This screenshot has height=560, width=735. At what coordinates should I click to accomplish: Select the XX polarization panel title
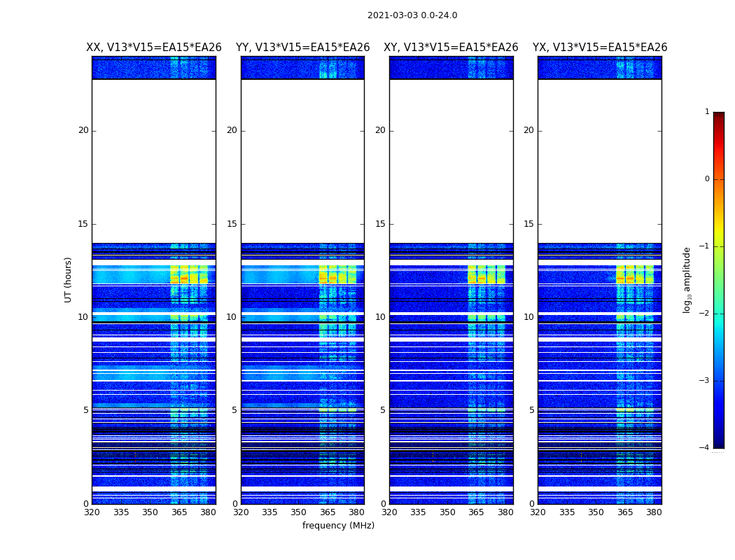pos(153,48)
